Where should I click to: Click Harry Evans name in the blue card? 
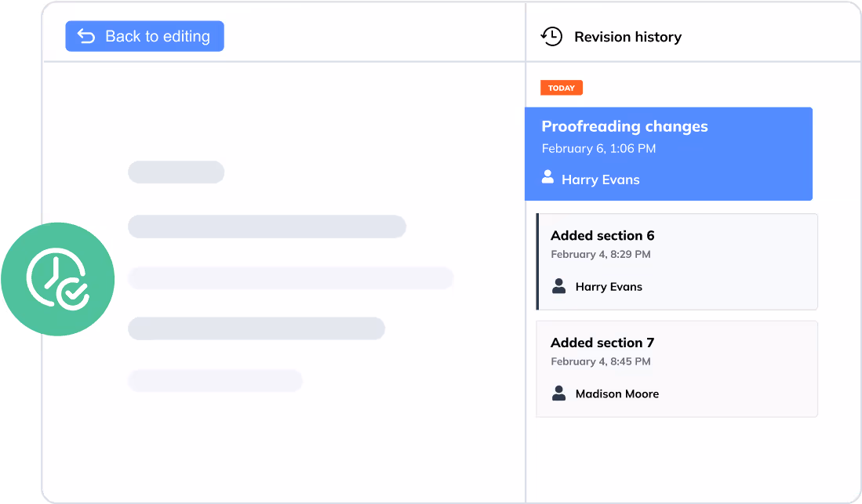[x=600, y=179]
